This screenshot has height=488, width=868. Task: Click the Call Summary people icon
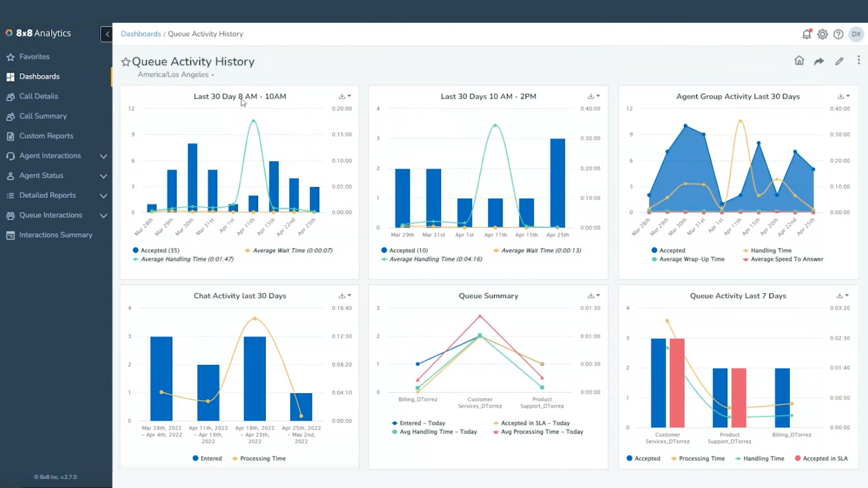(x=11, y=116)
